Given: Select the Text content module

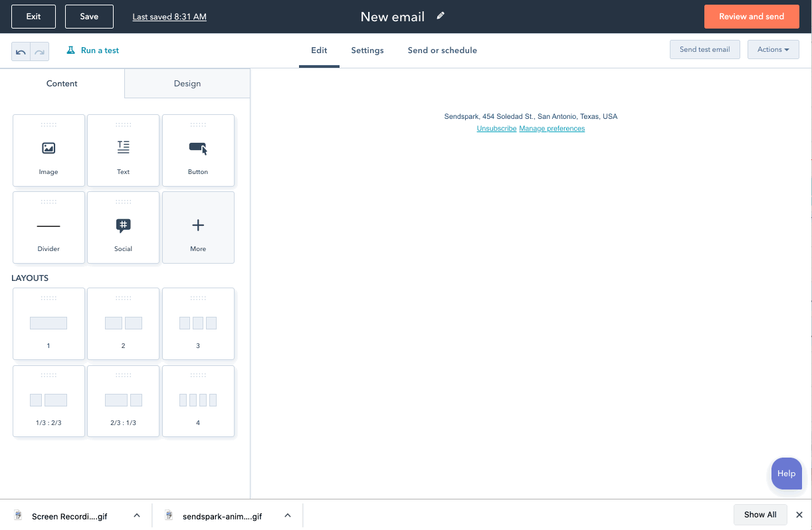Looking at the screenshot, I should click(123, 150).
